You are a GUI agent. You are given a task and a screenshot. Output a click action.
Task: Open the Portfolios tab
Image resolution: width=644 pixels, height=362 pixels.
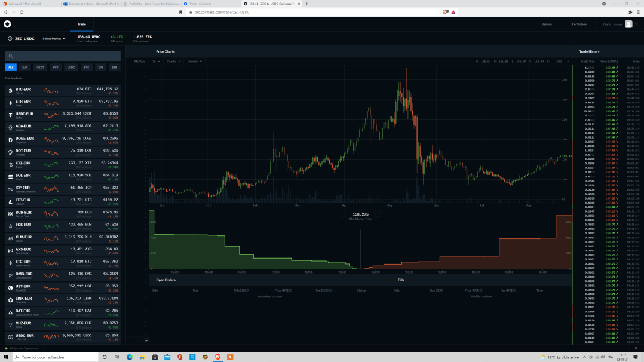[579, 24]
